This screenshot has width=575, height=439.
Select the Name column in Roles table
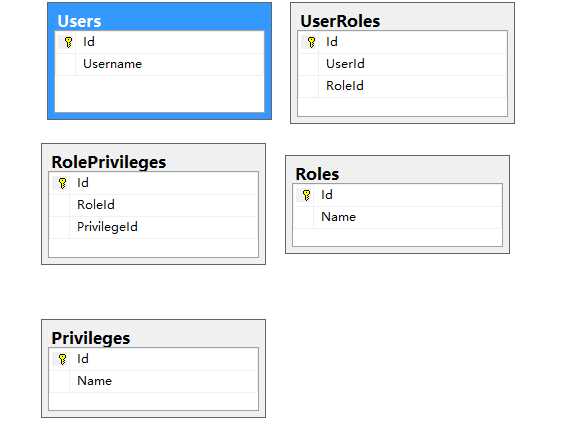click(397, 217)
